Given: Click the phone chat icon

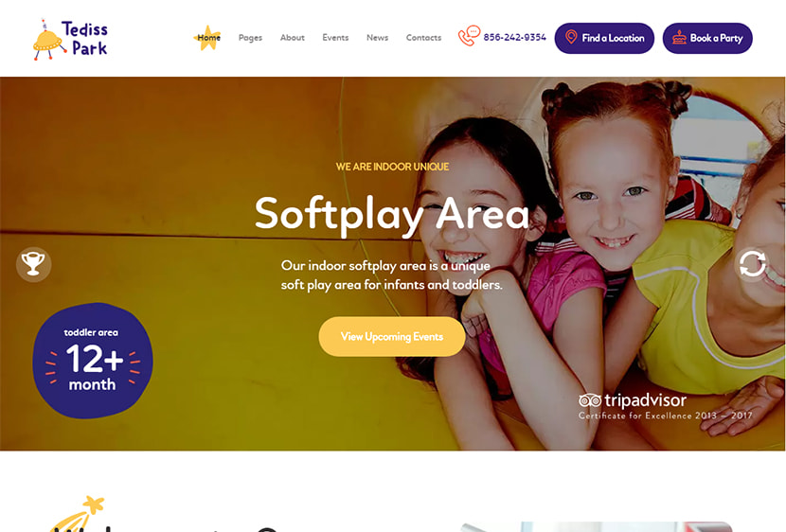Looking at the screenshot, I should coord(469,36).
